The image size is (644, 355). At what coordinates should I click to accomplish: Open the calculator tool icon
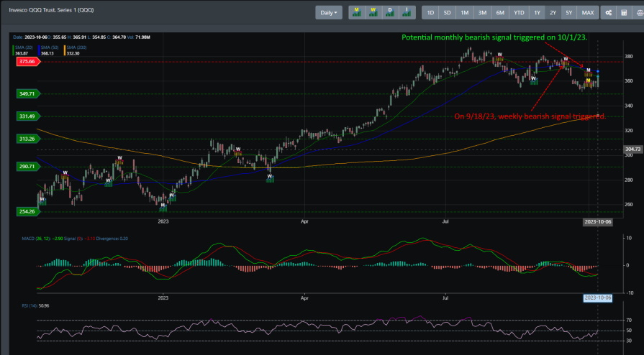[x=624, y=13]
